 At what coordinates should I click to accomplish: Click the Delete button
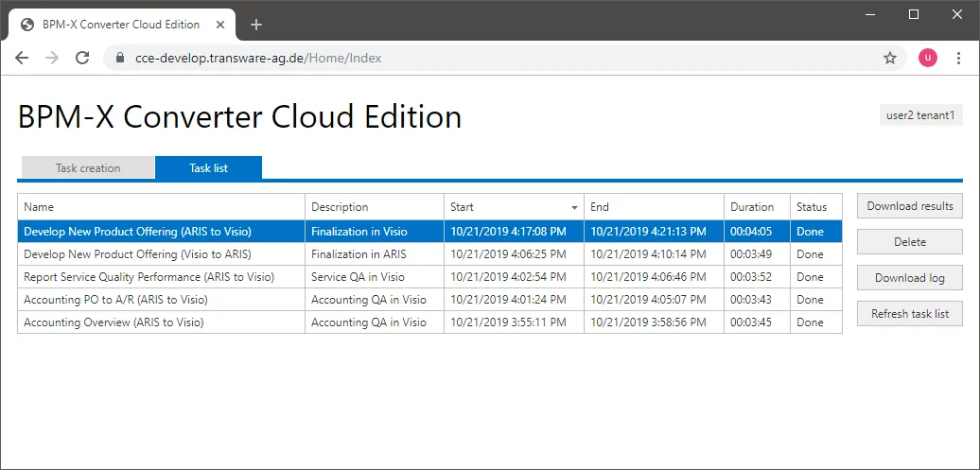click(x=909, y=242)
